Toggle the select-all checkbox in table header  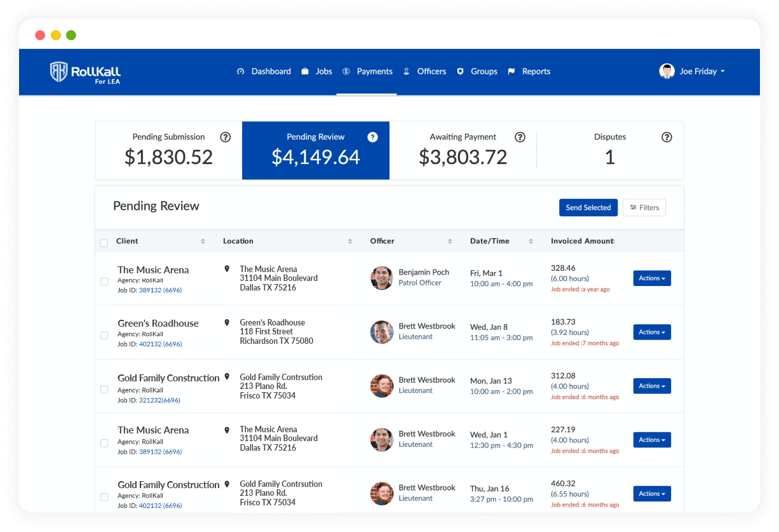(104, 243)
